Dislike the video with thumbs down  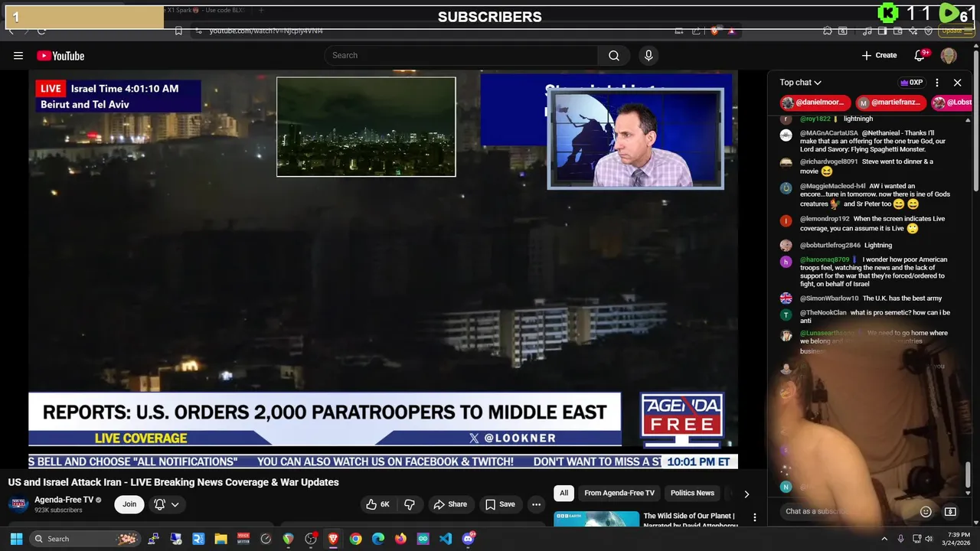point(410,504)
